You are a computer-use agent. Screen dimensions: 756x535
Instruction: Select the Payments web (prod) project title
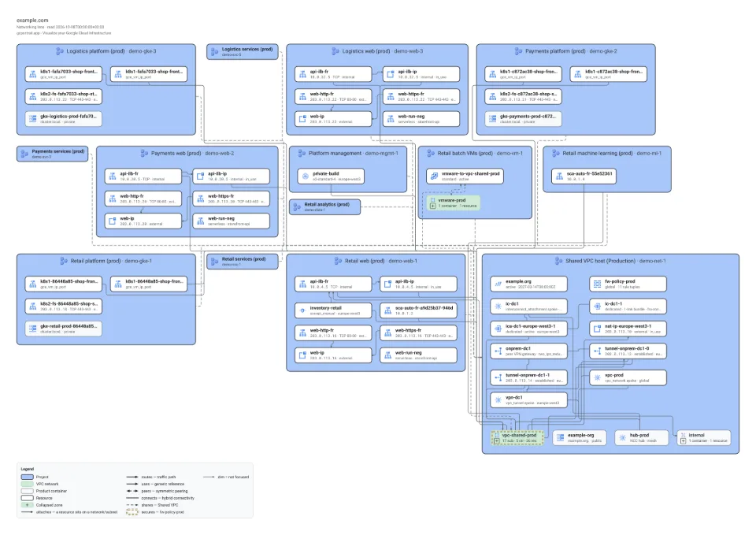pyautogui.click(x=192, y=154)
